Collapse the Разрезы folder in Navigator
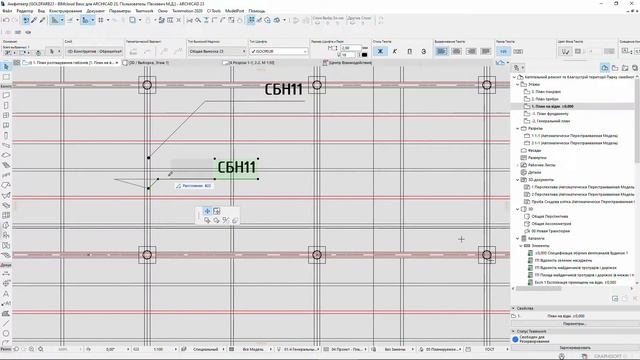The image size is (640, 360). pyautogui.click(x=518, y=129)
